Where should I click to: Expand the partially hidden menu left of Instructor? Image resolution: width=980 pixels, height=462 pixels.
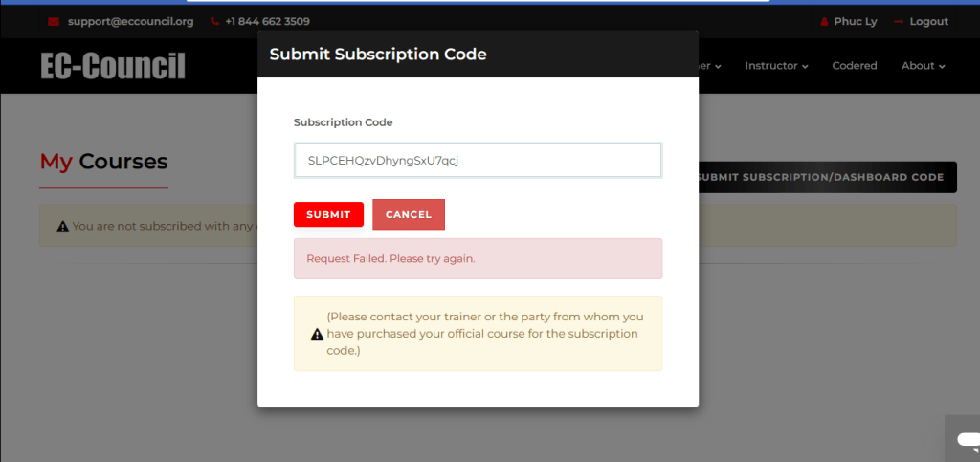click(x=710, y=66)
